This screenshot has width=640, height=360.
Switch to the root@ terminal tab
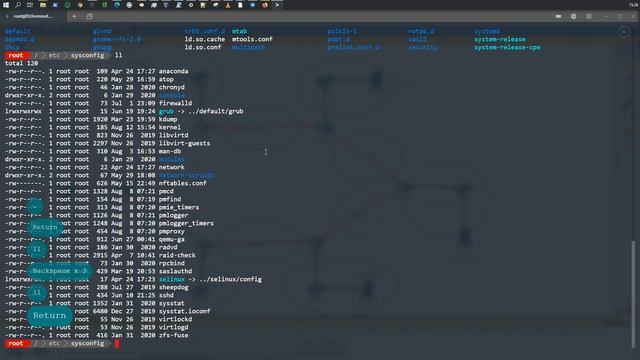33,16
